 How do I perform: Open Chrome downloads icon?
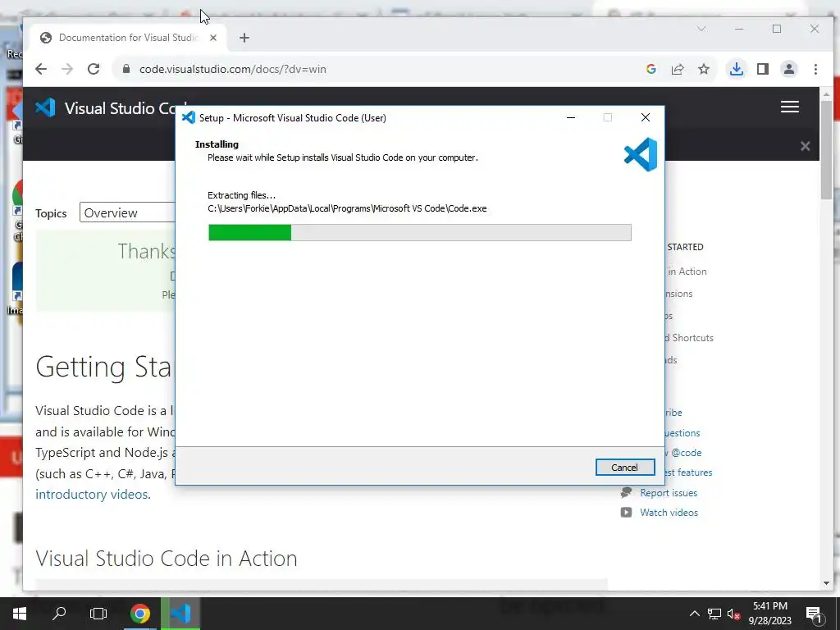737,69
